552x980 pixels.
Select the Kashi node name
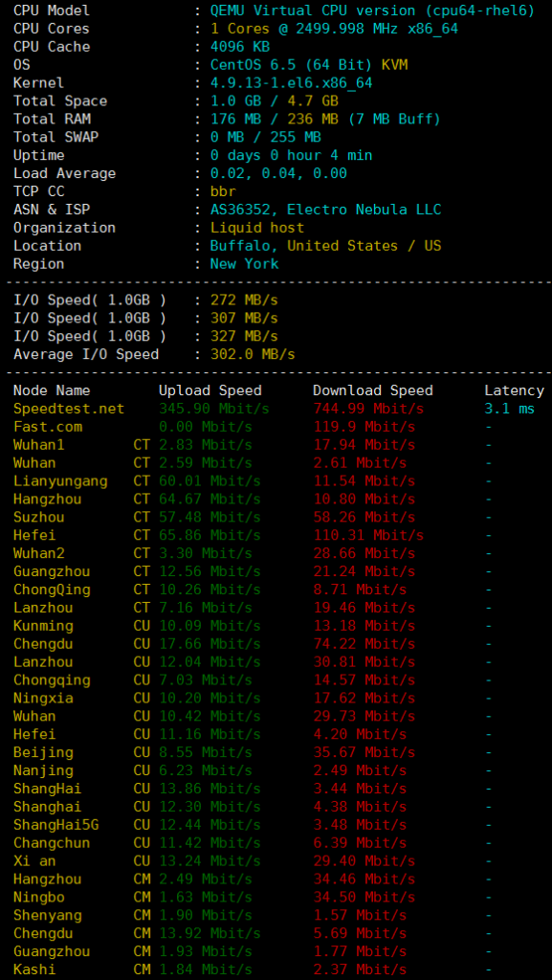tap(34, 969)
